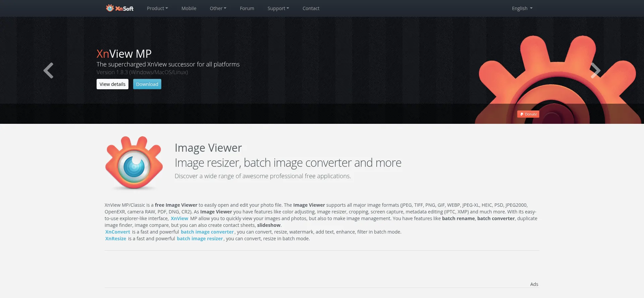This screenshot has height=298, width=644.
Task: Expand the Support dropdown menu
Action: pyautogui.click(x=278, y=8)
